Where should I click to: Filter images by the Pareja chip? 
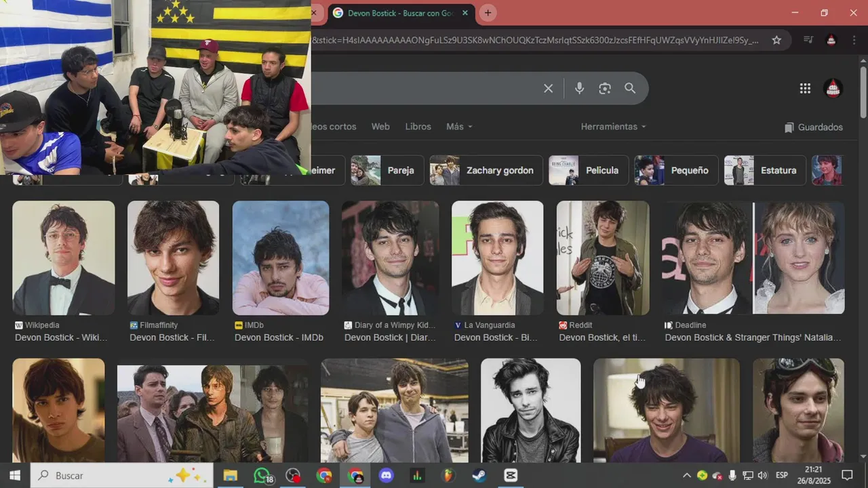pyautogui.click(x=387, y=170)
